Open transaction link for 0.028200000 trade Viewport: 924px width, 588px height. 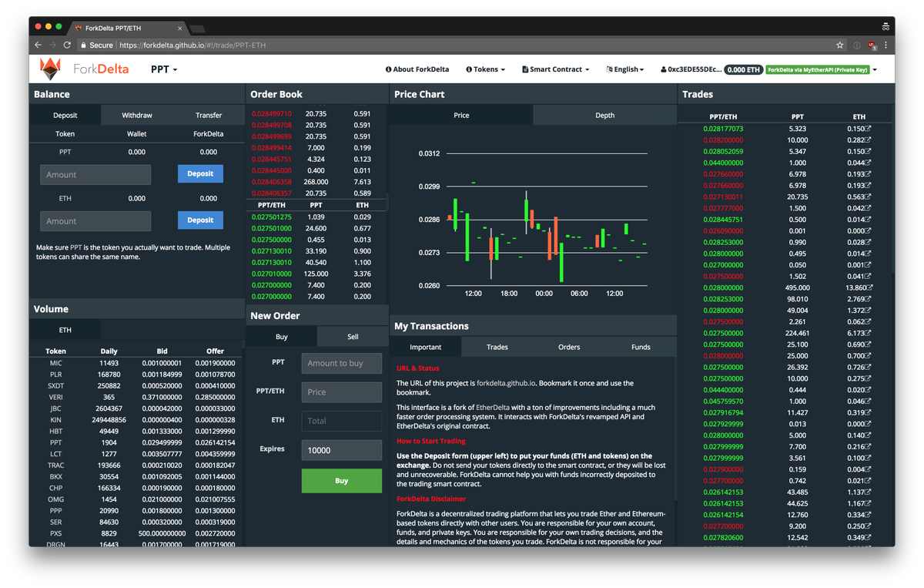point(869,140)
